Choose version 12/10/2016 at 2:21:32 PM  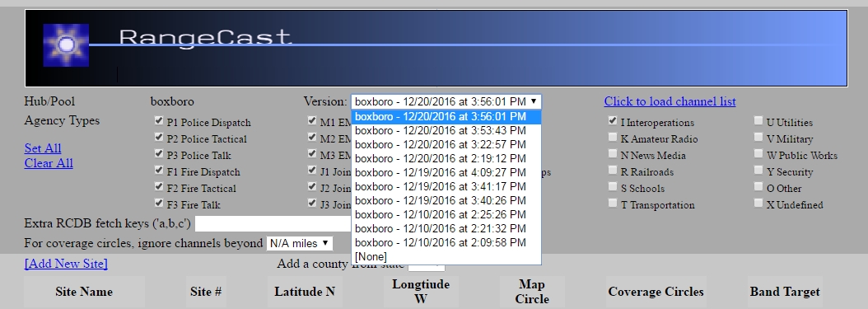coord(446,229)
